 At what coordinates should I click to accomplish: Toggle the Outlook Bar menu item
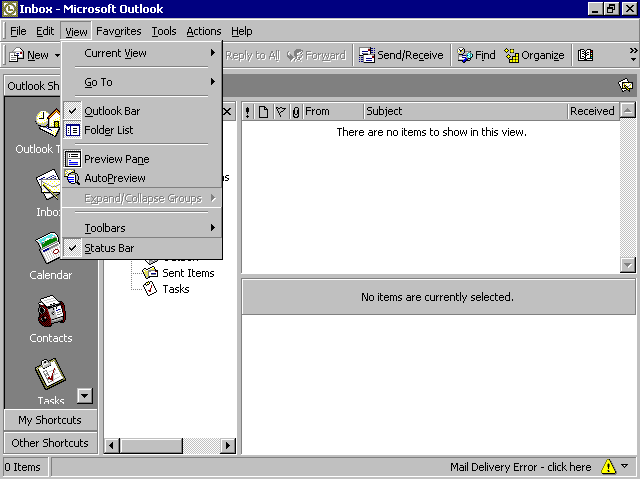click(x=141, y=111)
